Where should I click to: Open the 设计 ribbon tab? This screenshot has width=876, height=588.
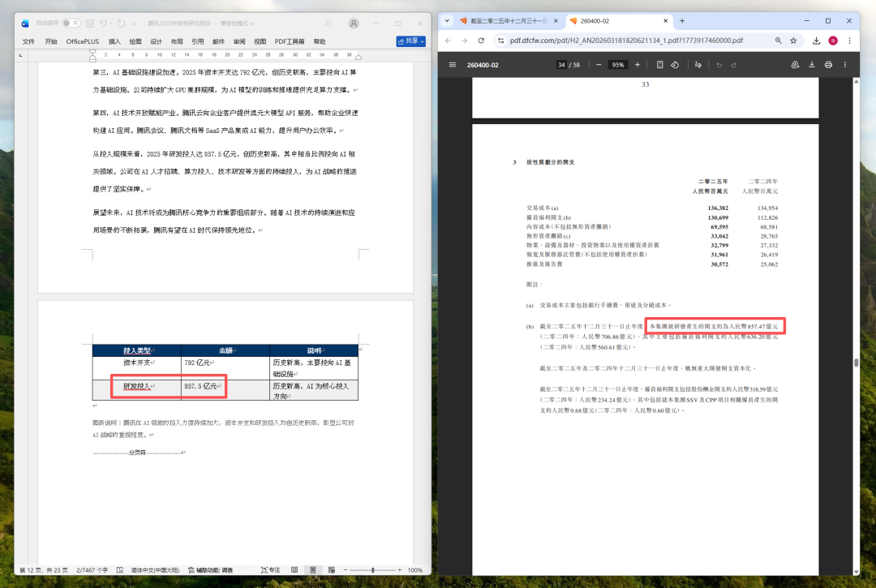point(156,41)
